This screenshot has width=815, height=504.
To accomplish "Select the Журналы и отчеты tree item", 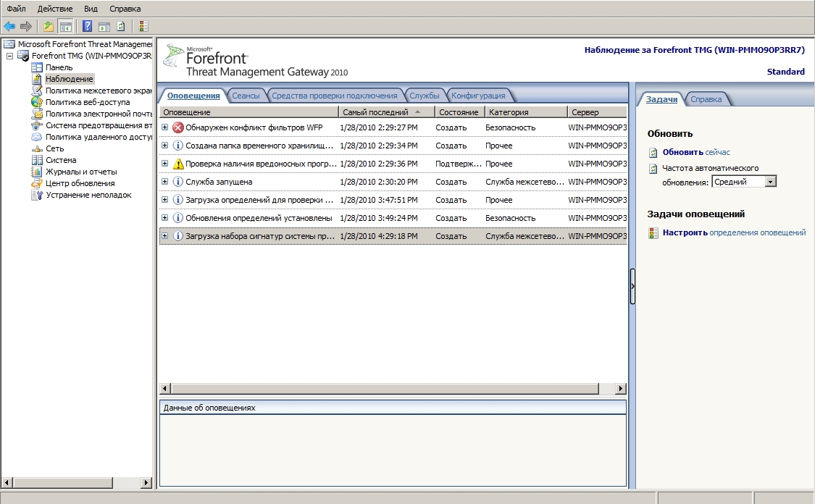I will [81, 172].
